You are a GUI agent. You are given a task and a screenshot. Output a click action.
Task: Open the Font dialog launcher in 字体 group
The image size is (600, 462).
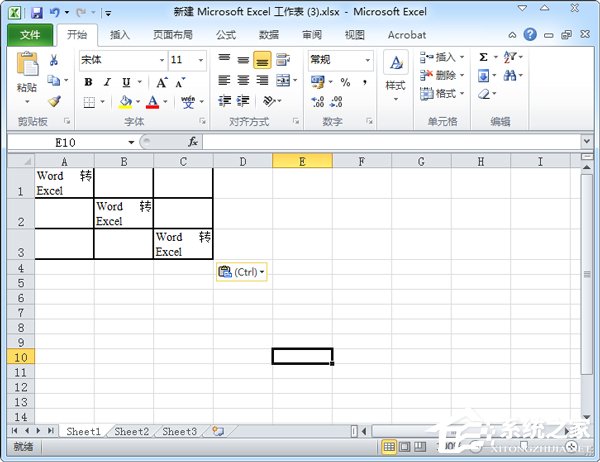202,121
